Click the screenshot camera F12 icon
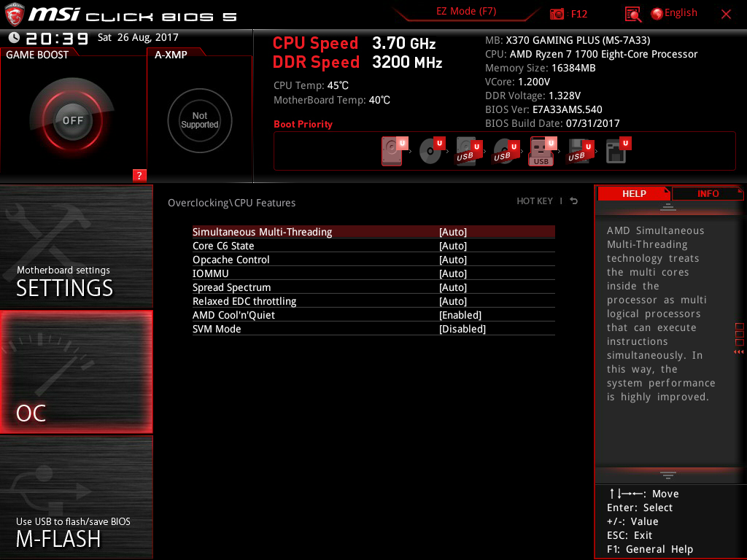Image resolution: width=747 pixels, height=560 pixels. point(557,14)
